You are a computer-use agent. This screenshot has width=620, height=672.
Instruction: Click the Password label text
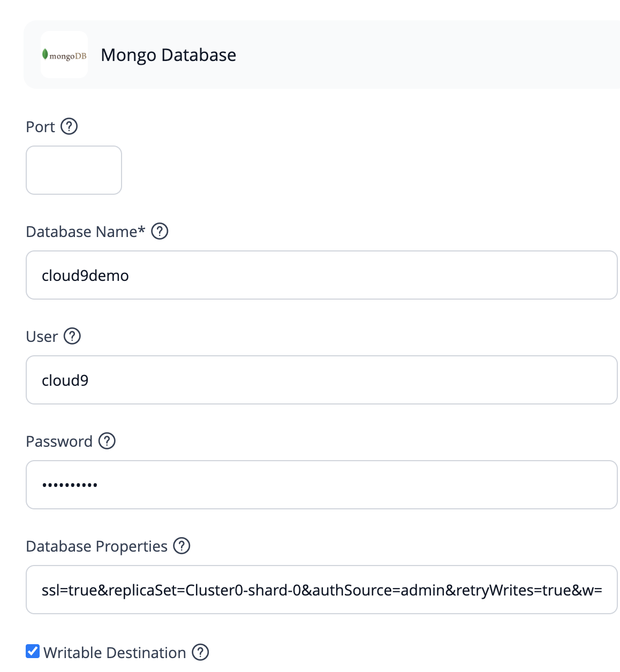59,441
